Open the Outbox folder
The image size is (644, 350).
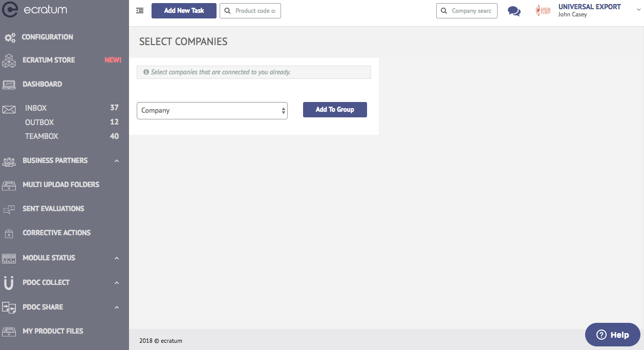(x=39, y=122)
